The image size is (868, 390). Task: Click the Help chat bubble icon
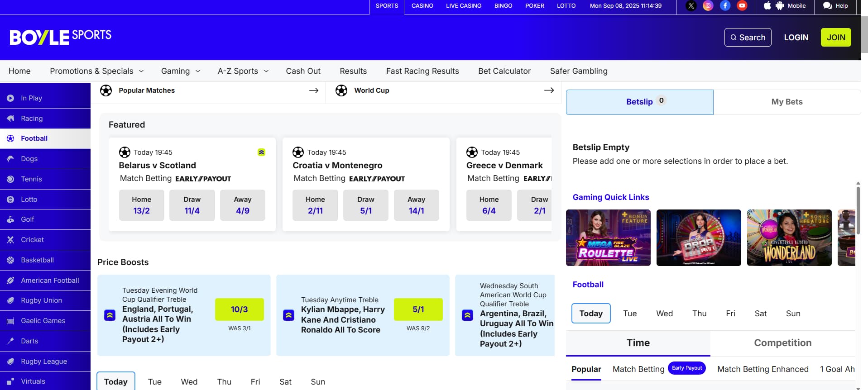coord(828,6)
